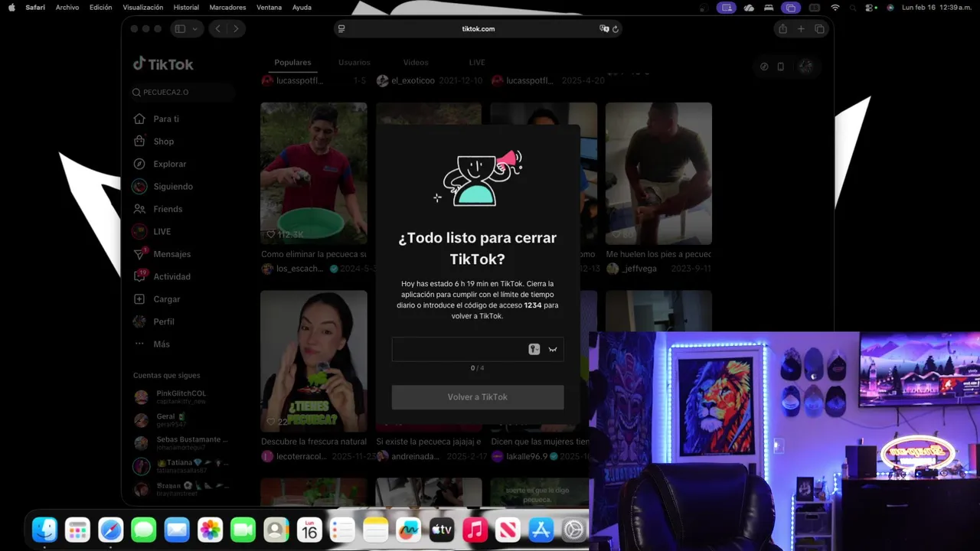The width and height of the screenshot is (980, 551).
Task: Click the password autofill key icon
Action: [534, 350]
